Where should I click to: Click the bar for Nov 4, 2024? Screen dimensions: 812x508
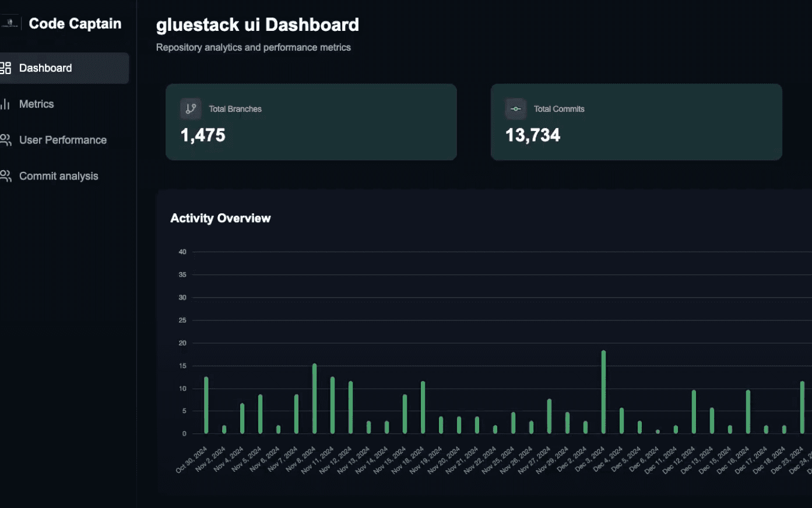tap(242, 418)
